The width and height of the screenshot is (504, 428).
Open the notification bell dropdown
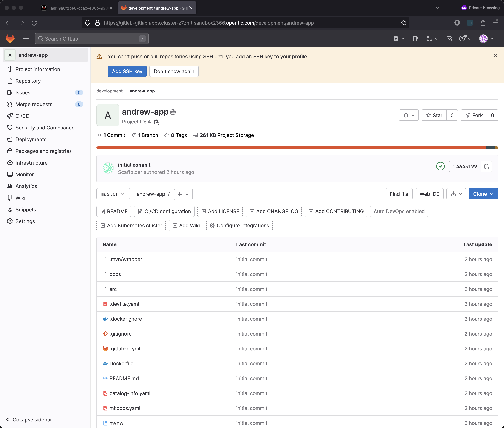coord(409,115)
